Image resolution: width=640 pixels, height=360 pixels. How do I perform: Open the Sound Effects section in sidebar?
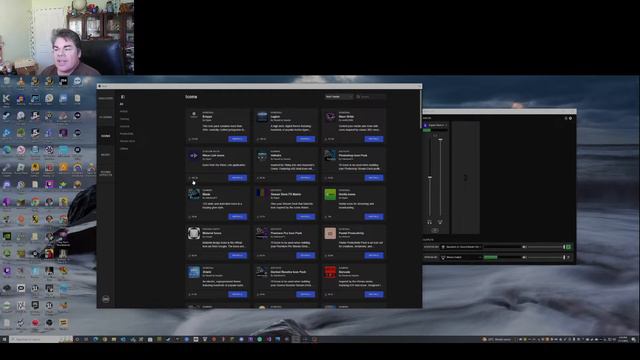(x=106, y=173)
